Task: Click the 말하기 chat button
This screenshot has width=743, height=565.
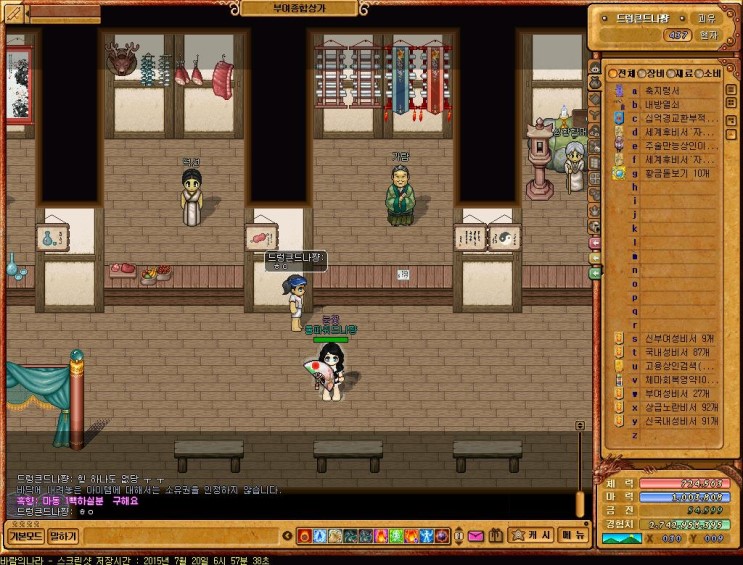Action: pyautogui.click(x=63, y=537)
